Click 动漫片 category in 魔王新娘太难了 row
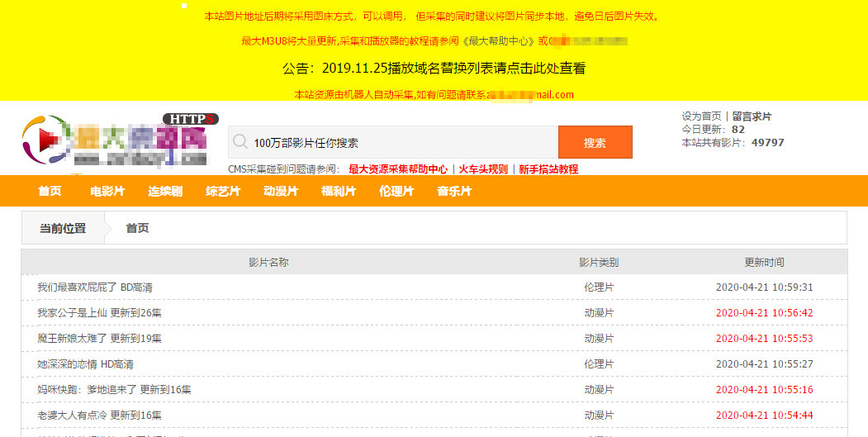This screenshot has height=437, width=868. pyautogui.click(x=599, y=339)
